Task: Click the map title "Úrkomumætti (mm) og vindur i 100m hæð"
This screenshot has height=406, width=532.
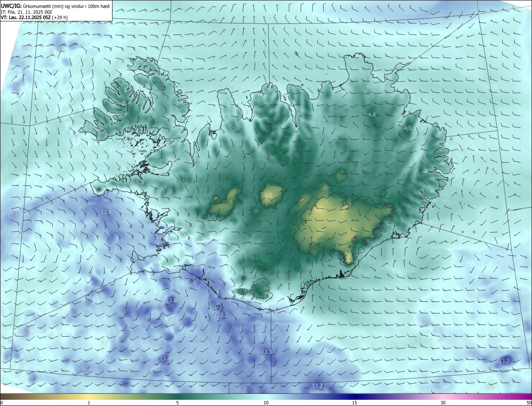Action: click(x=66, y=6)
